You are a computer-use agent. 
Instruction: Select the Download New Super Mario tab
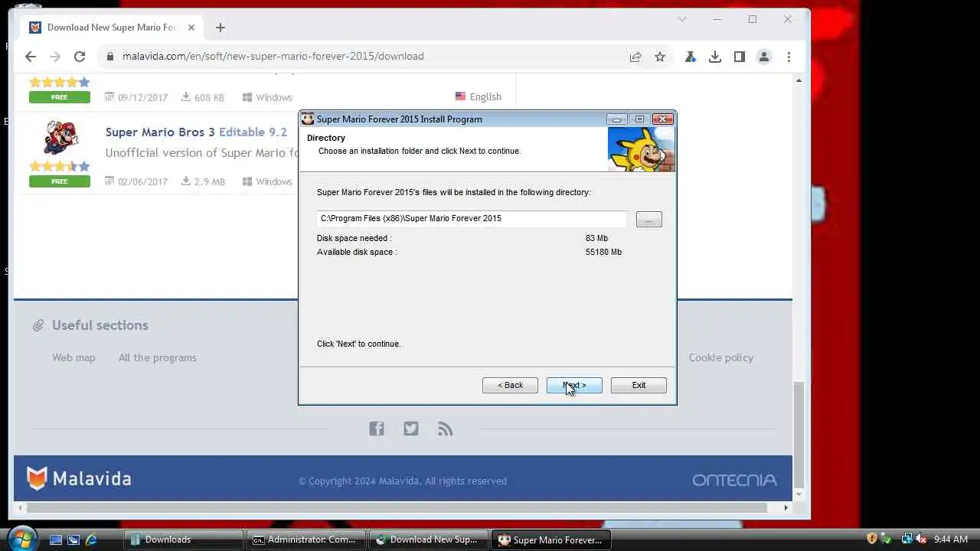[113, 28]
